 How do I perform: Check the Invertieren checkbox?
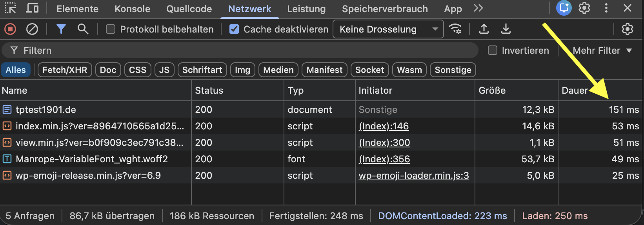(493, 50)
